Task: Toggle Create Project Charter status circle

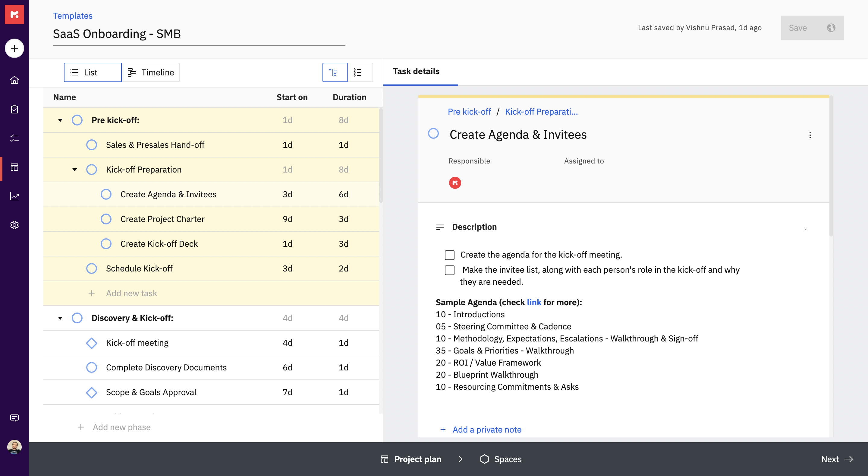Action: click(x=106, y=219)
